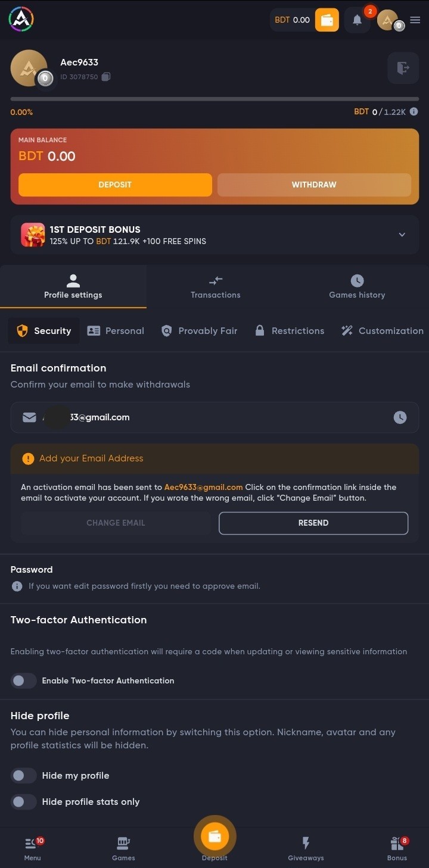The height and width of the screenshot is (868, 429).
Task: Toggle Hide my profile
Action: click(x=24, y=775)
